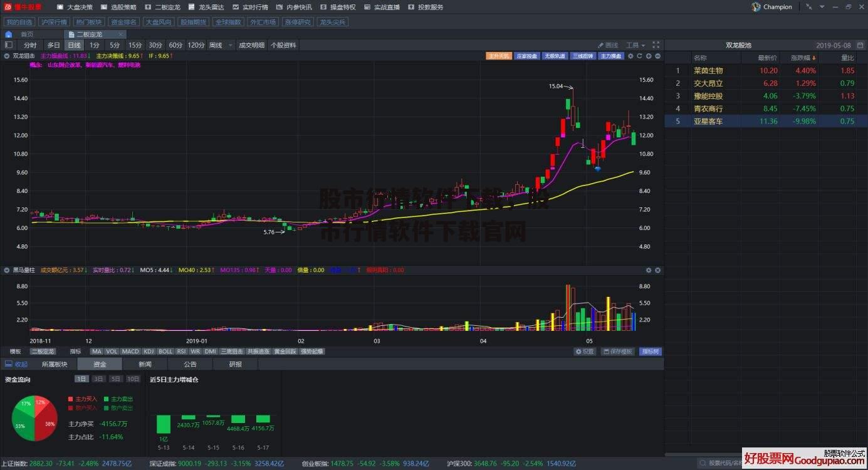Open the 龙头雷达 menu
The width and height of the screenshot is (868, 470).
(207, 7)
